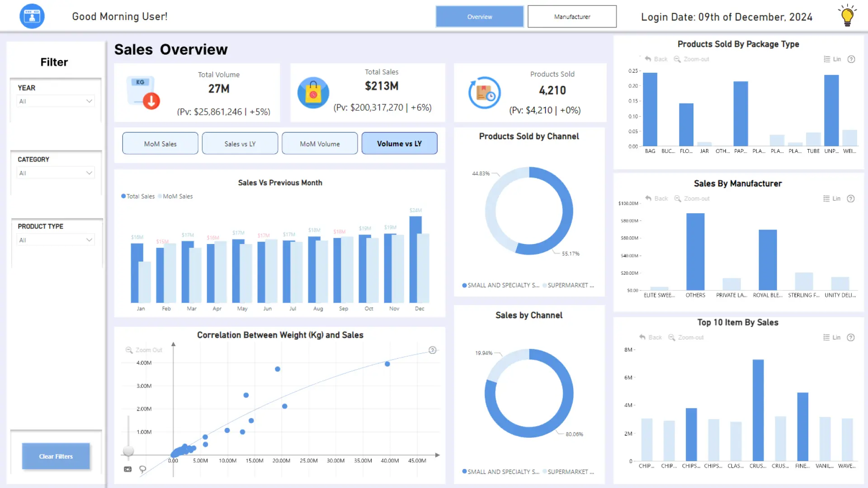Click the PRIVATE LA... manufacturer axis label
Screen dimensions: 868x488
click(x=731, y=295)
